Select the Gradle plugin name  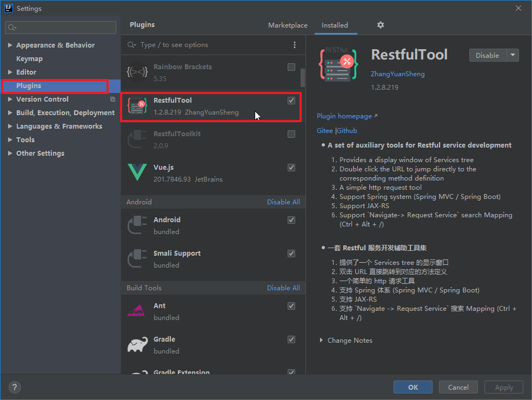[x=164, y=339]
